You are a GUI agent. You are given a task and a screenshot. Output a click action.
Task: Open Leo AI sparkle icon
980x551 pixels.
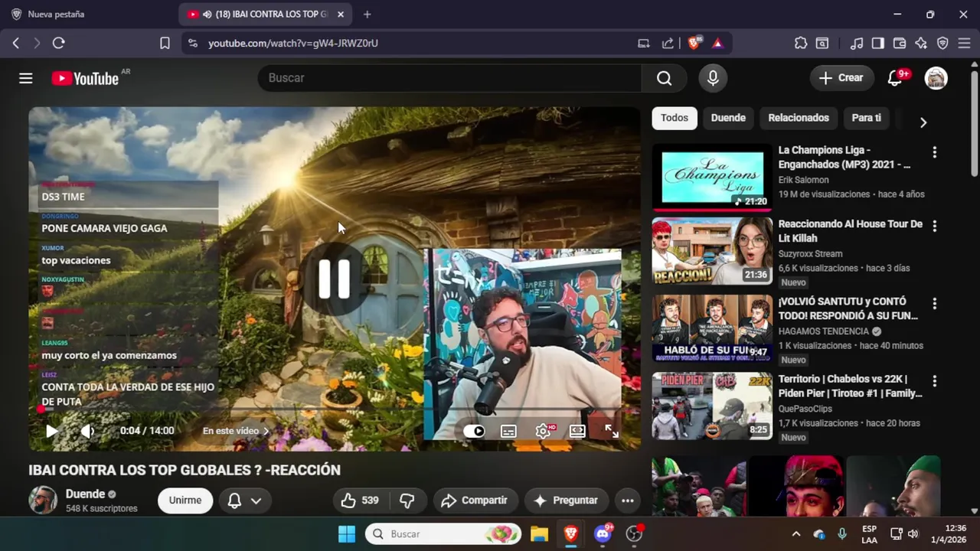(921, 44)
